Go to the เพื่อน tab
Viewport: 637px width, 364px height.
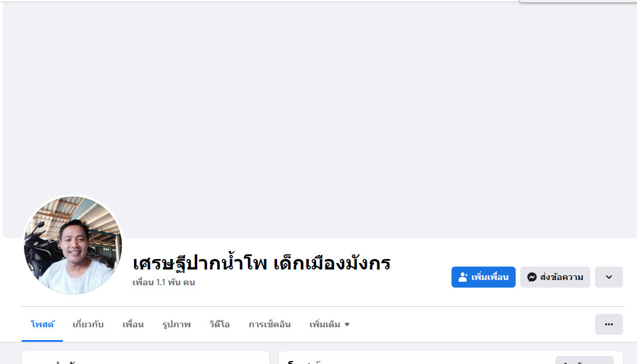coord(133,324)
